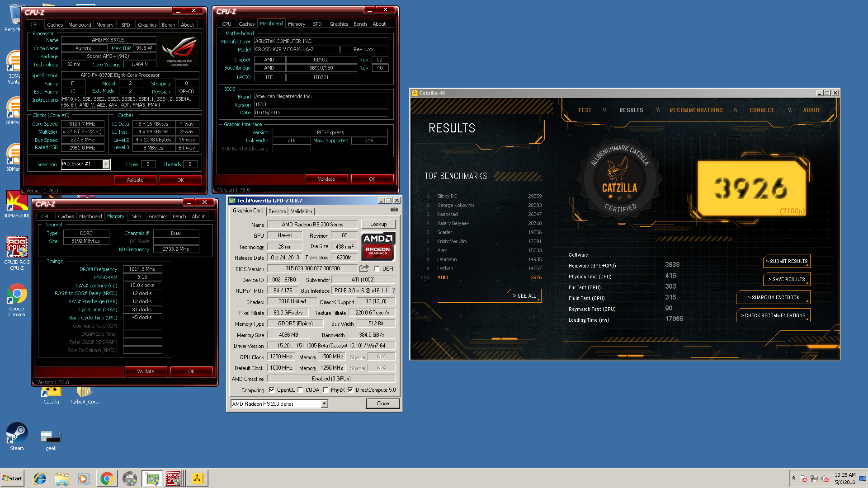Take a GPU-Z screenshot with the camera icon
Image resolution: width=868 pixels, height=488 pixels.
[394, 210]
